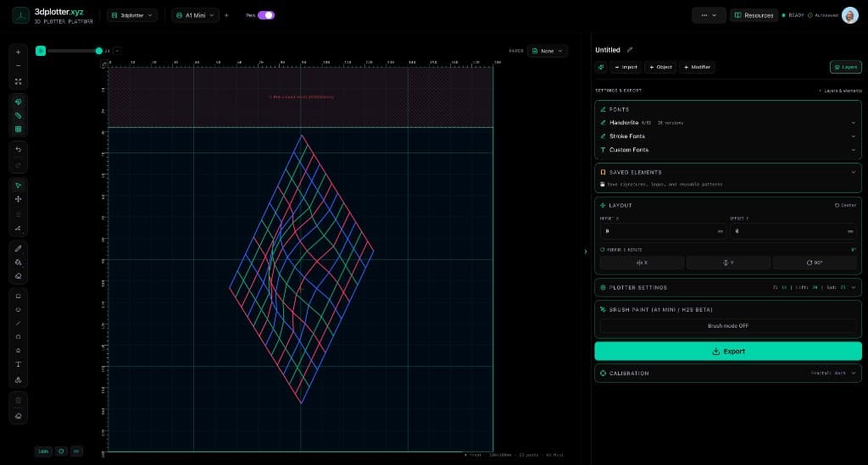Select the line shape tool
The image size is (868, 465).
[19, 323]
